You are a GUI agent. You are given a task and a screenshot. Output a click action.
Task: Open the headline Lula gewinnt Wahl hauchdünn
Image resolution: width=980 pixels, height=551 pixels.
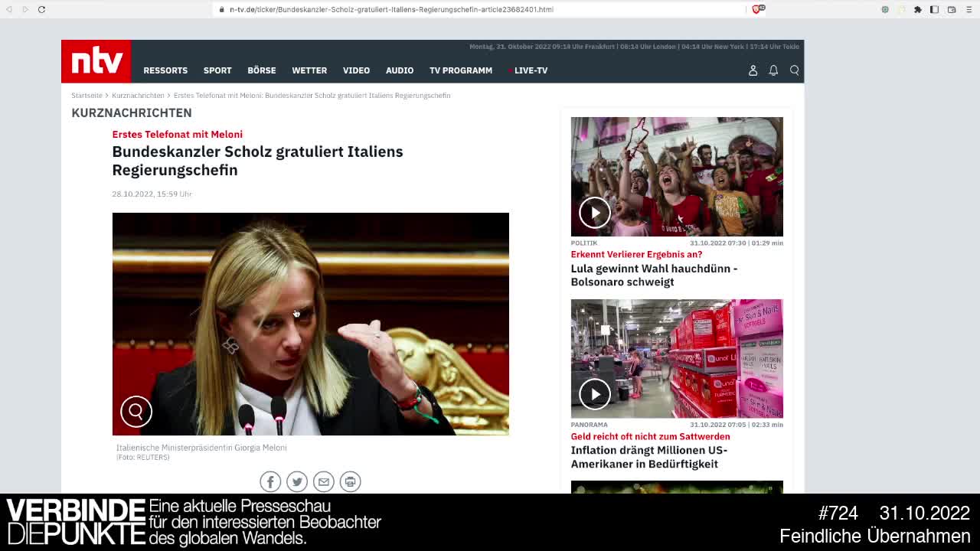click(654, 275)
